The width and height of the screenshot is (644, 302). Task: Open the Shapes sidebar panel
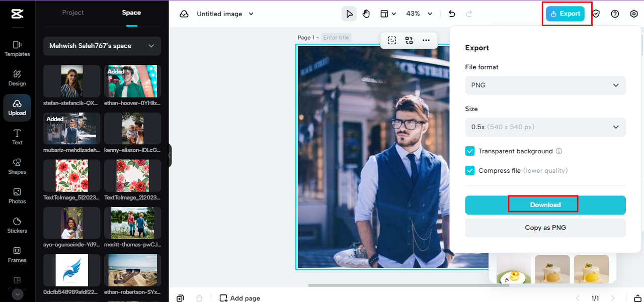(17, 166)
